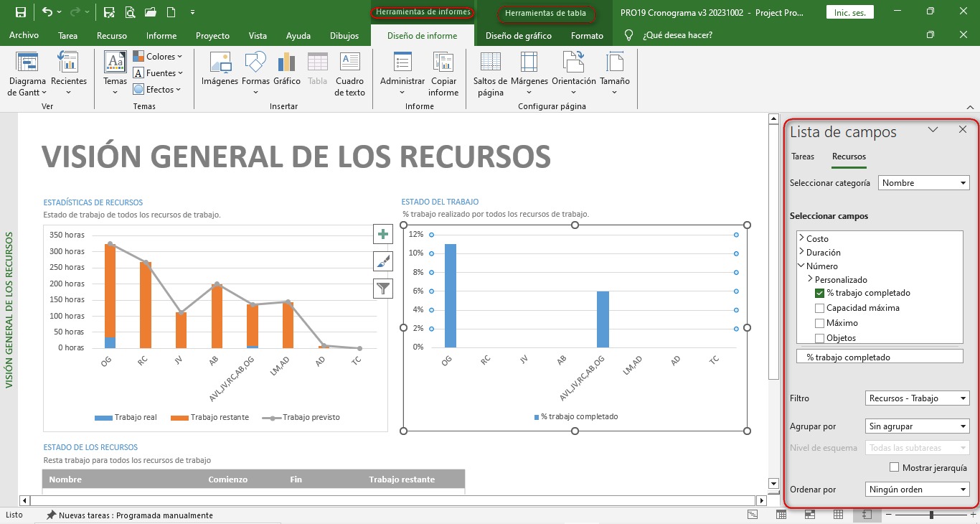Expand the Costo field group
The width and height of the screenshot is (980, 524).
(801, 238)
